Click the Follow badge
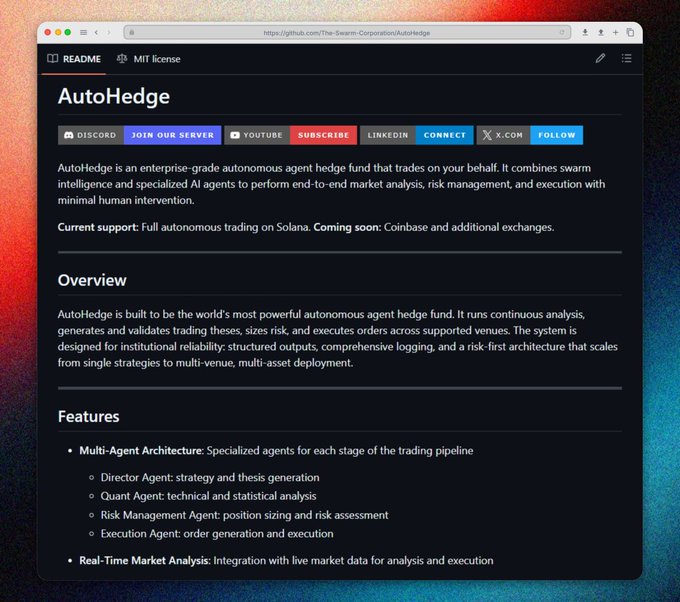 [x=556, y=135]
